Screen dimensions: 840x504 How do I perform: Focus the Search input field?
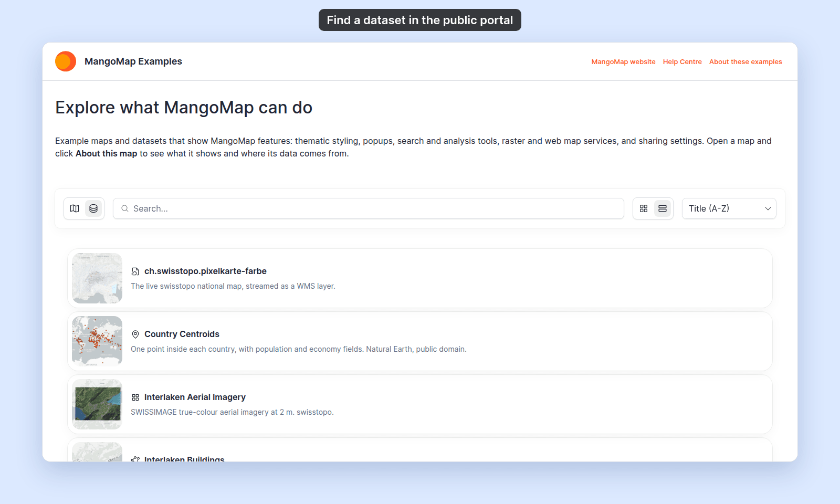click(369, 208)
